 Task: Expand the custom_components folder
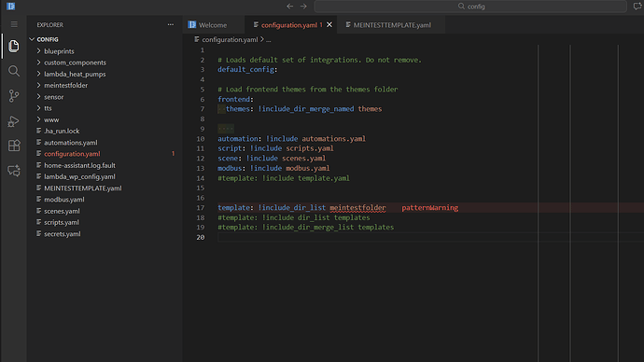click(x=38, y=63)
